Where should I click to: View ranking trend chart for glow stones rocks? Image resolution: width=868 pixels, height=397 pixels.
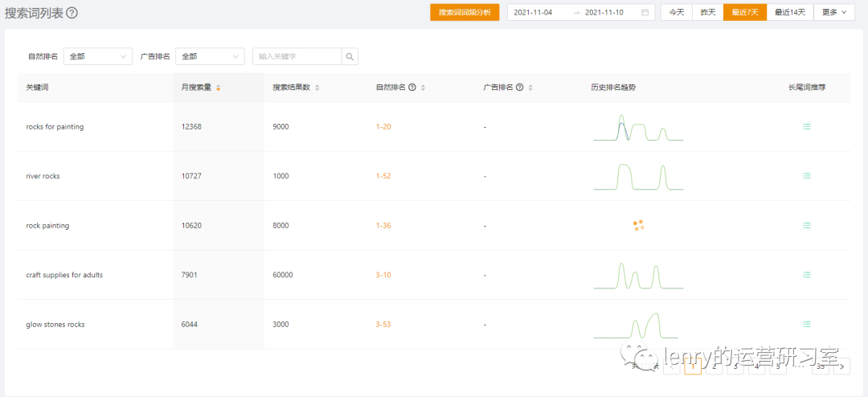tap(636, 325)
